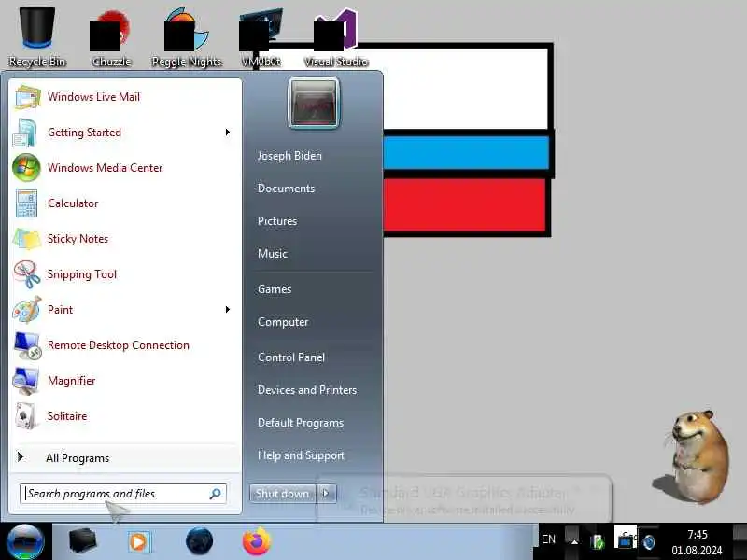
Task: Select the Peggle Nights desktop shortcut
Action: coord(186,38)
